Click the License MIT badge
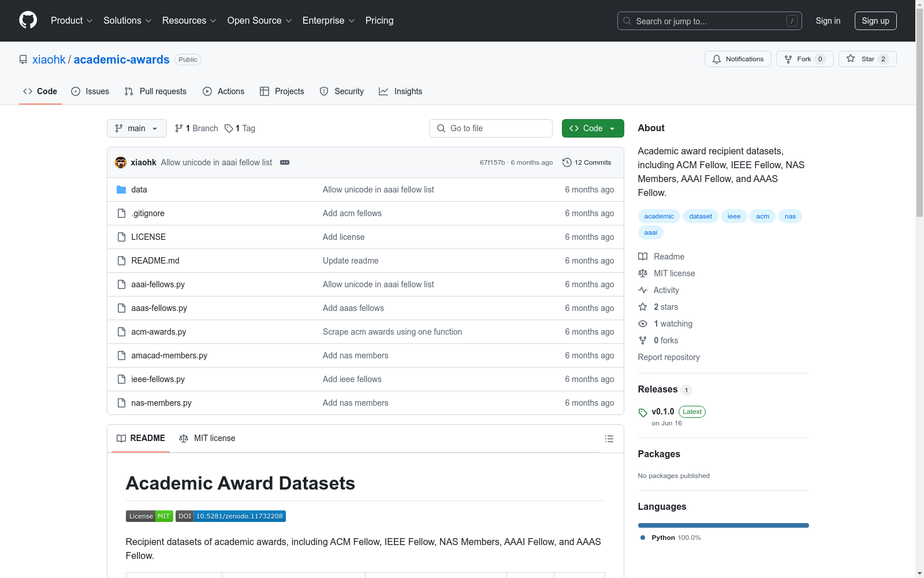 (x=150, y=516)
